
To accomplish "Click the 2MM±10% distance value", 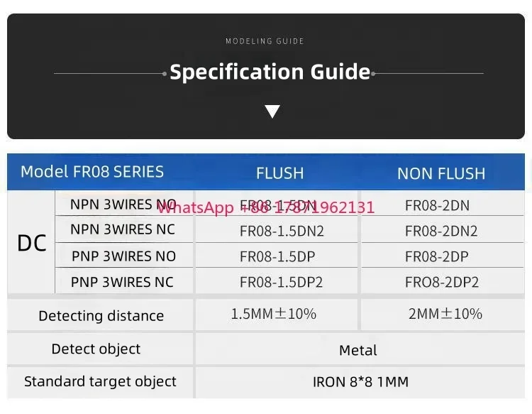I will (445, 314).
